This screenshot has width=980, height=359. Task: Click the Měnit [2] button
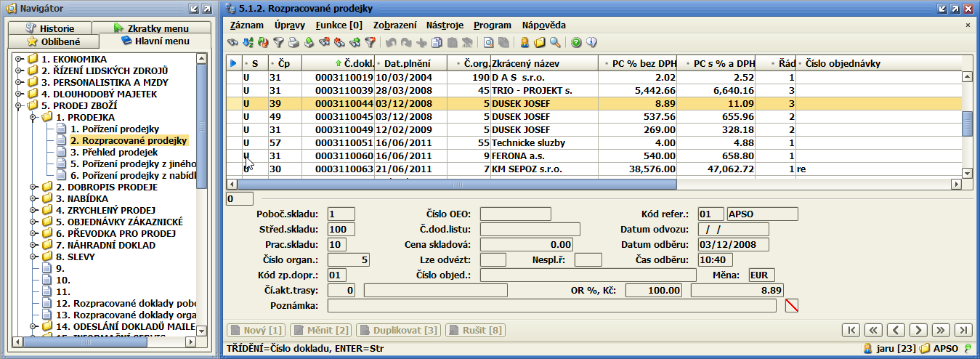[x=320, y=330]
